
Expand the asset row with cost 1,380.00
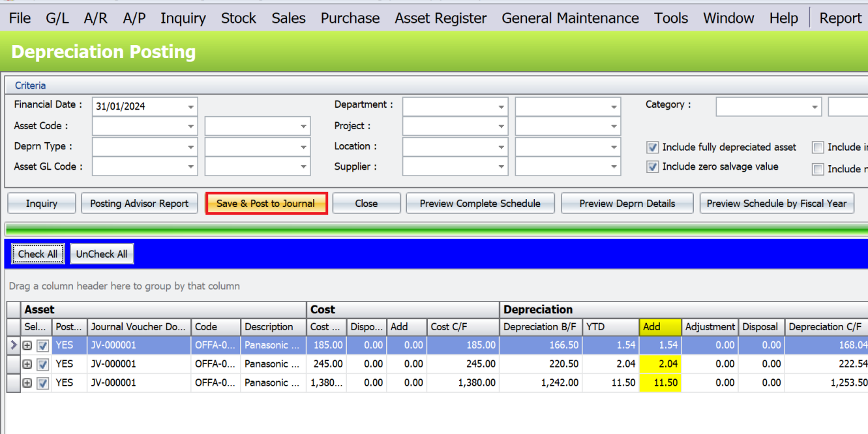coord(27,383)
